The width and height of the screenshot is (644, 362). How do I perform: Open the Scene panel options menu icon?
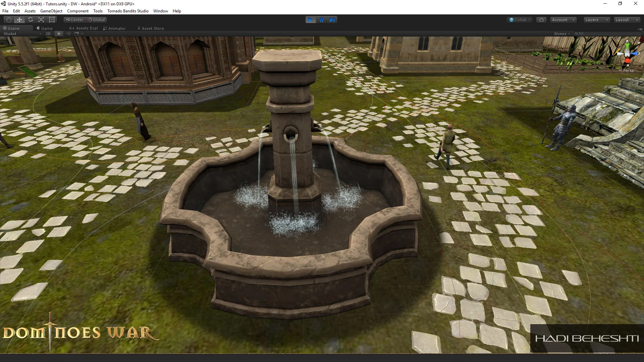(640, 29)
